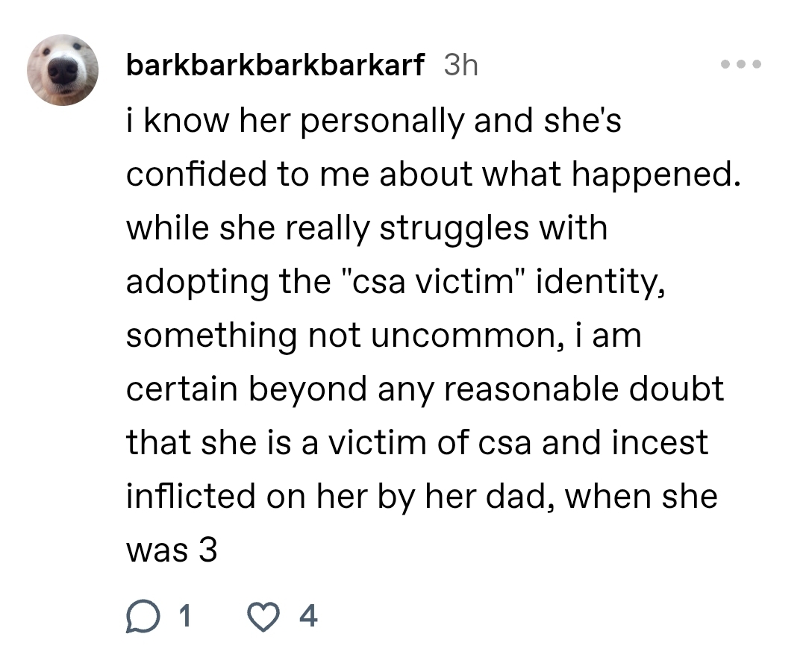Screen dimensions: 806x672
Task: Click the middle dot of the ellipsis menu
Action: pyautogui.click(x=742, y=65)
